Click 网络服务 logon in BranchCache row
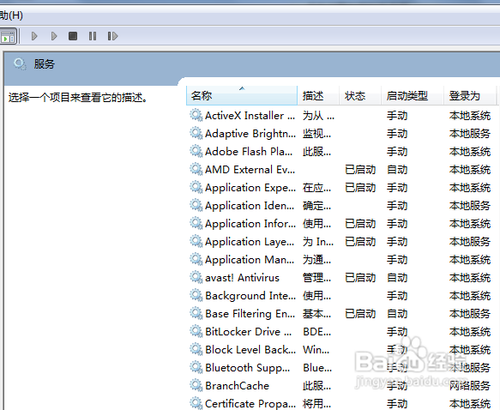This screenshot has height=410, width=500. 470,386
